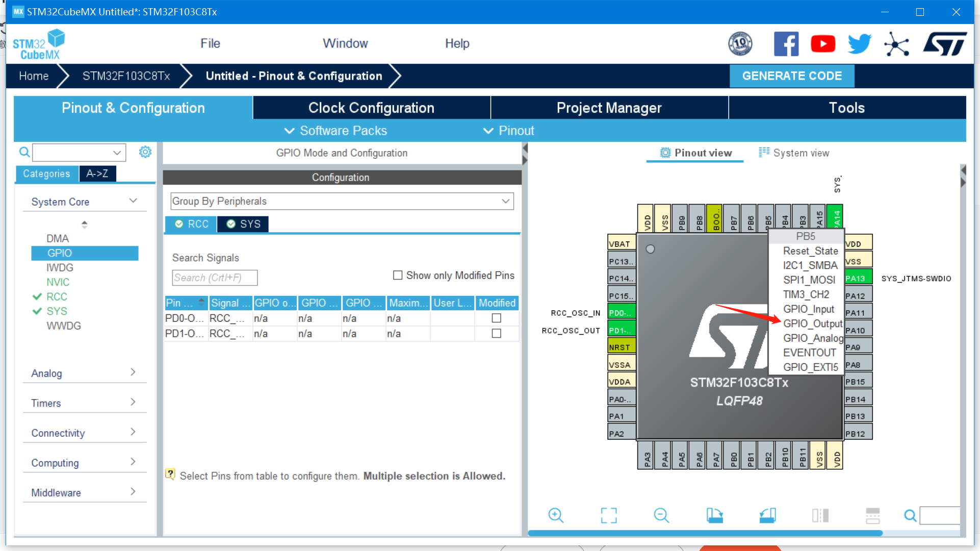Click the GENERATE CODE button

coord(791,76)
